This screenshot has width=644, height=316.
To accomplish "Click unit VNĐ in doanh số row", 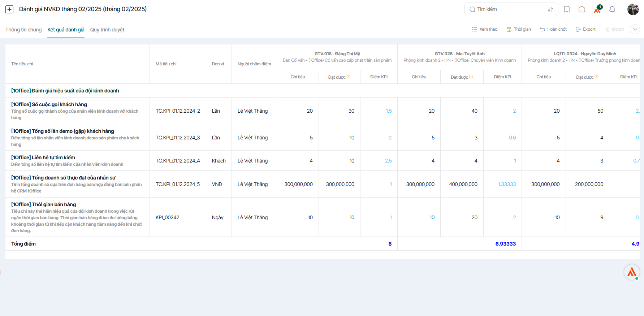I will point(217,184).
